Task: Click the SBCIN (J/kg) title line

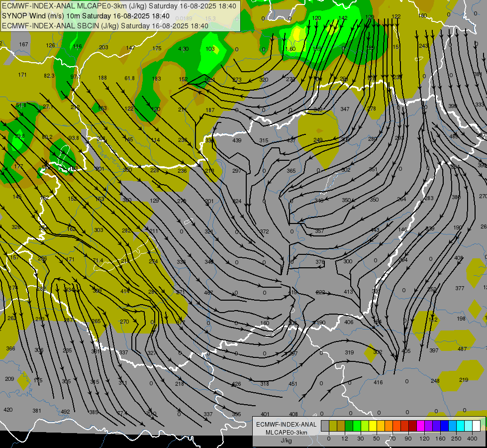Action: [105, 26]
